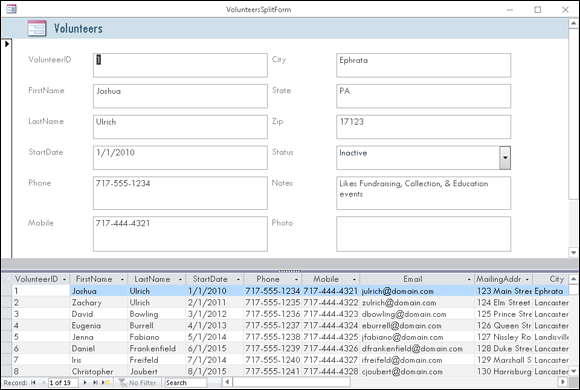580x390 pixels.
Task: Create new blank record button
Action: point(105,382)
